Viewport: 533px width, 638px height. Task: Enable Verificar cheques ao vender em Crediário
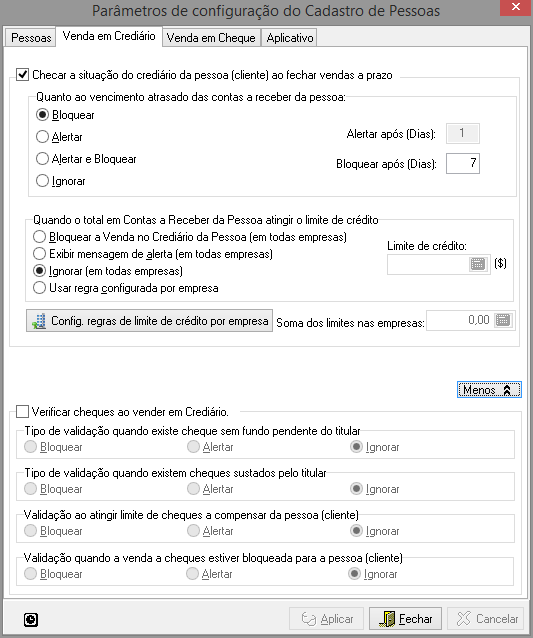tap(22, 412)
